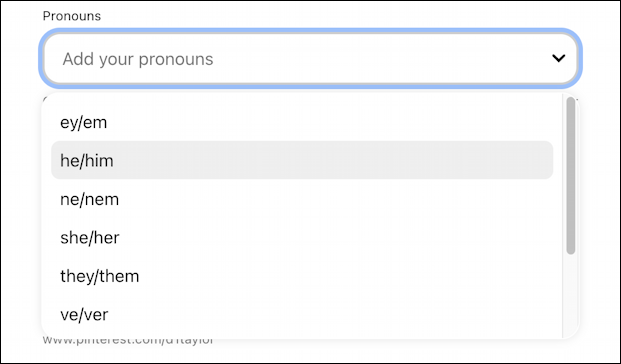Select the feminine she/her pronouns item
Viewport: 621px width, 364px height.
click(302, 237)
